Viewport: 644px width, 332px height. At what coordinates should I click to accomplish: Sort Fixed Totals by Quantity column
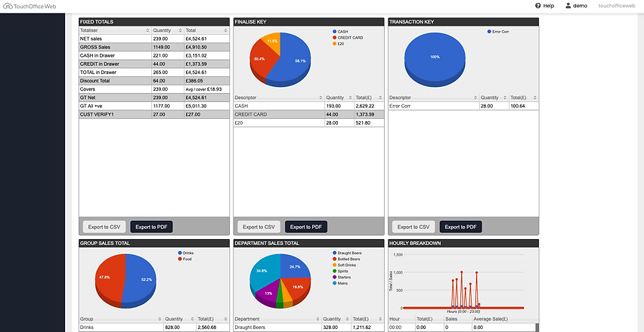(x=168, y=30)
